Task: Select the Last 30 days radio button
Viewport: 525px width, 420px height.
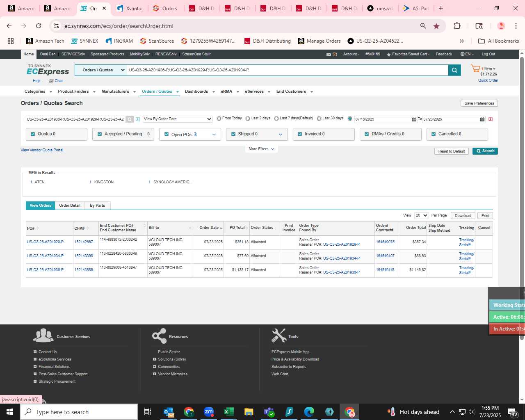Action: pos(319,119)
